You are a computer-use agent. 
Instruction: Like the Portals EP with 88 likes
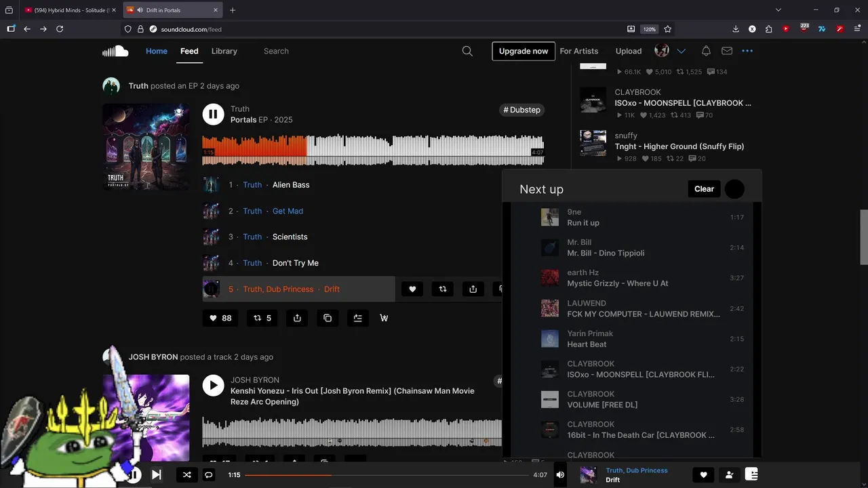click(220, 318)
